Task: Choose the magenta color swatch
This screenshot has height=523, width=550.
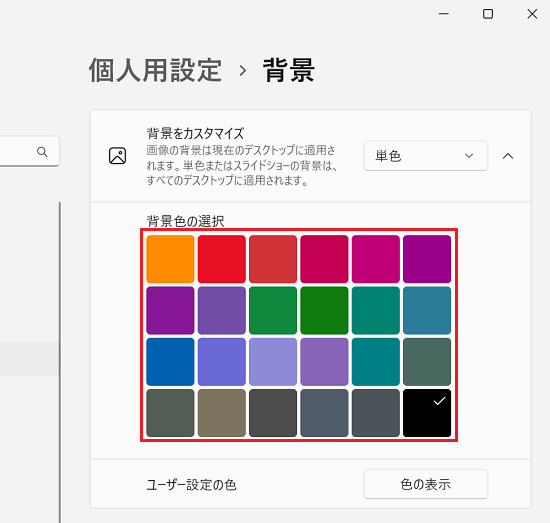Action: (x=376, y=259)
